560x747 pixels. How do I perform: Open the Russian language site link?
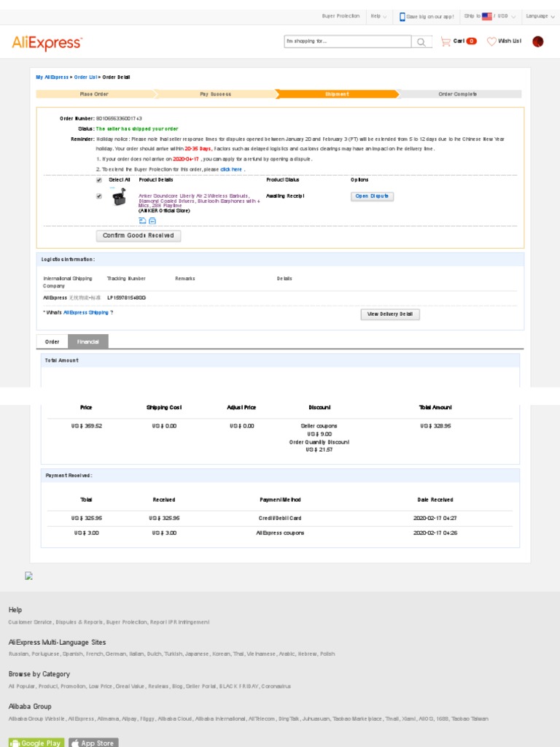[18, 654]
